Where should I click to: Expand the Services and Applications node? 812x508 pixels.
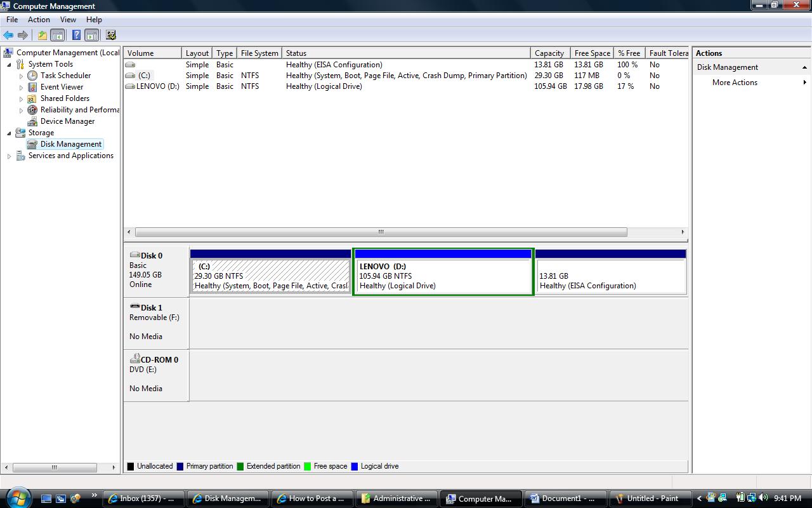[9, 156]
